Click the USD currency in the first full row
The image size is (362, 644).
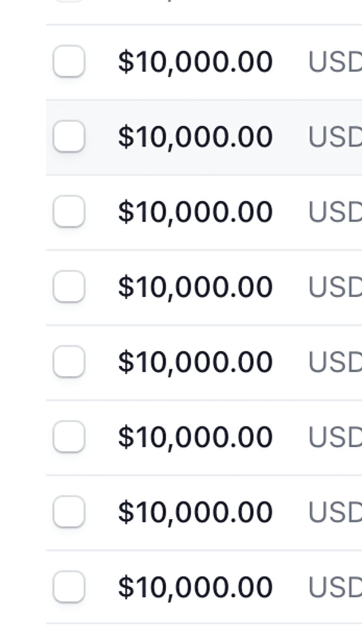click(335, 62)
